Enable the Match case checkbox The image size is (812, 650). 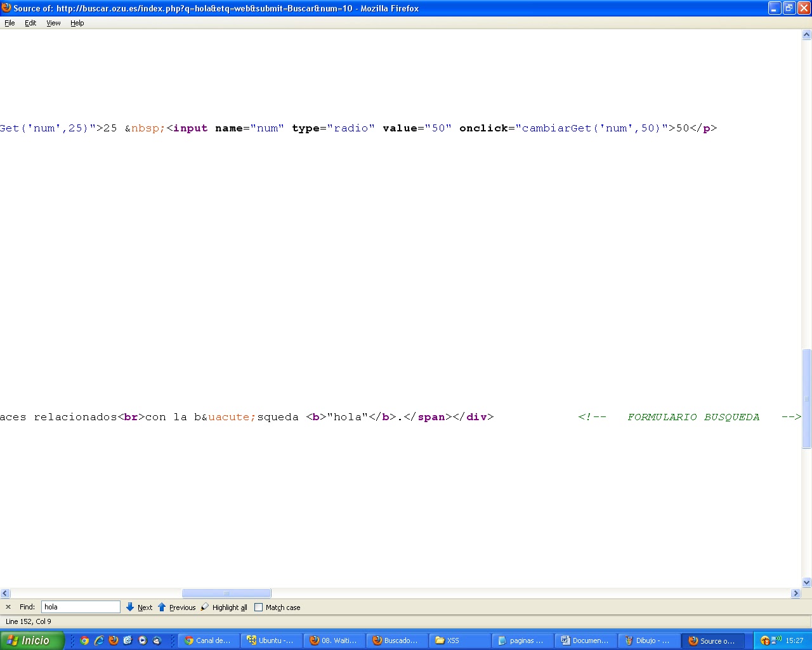(x=258, y=607)
